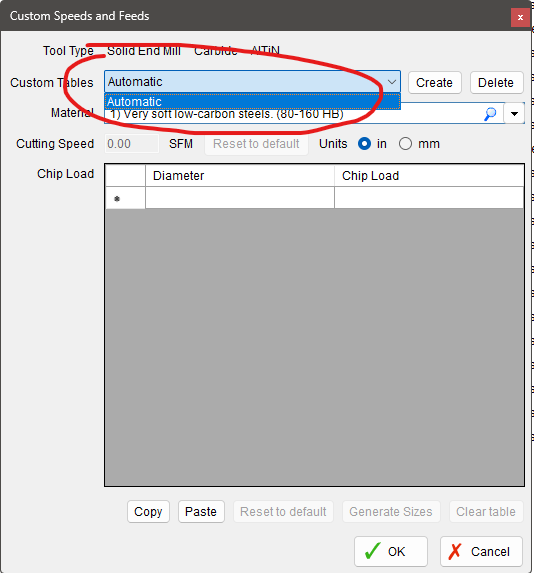Click the empty Diameter cell in new row
Screen dimensions: 534x573
pos(240,198)
